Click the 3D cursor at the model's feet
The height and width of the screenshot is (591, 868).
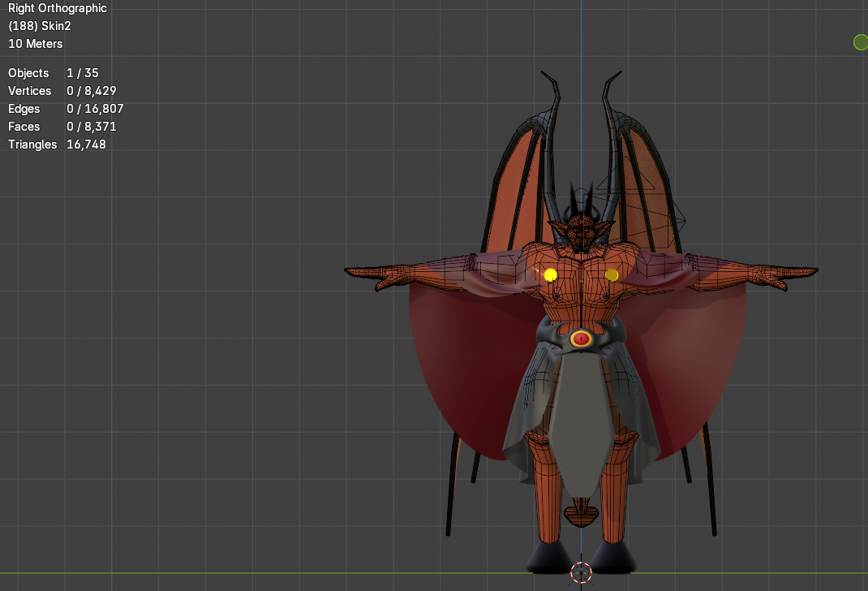pos(581,572)
